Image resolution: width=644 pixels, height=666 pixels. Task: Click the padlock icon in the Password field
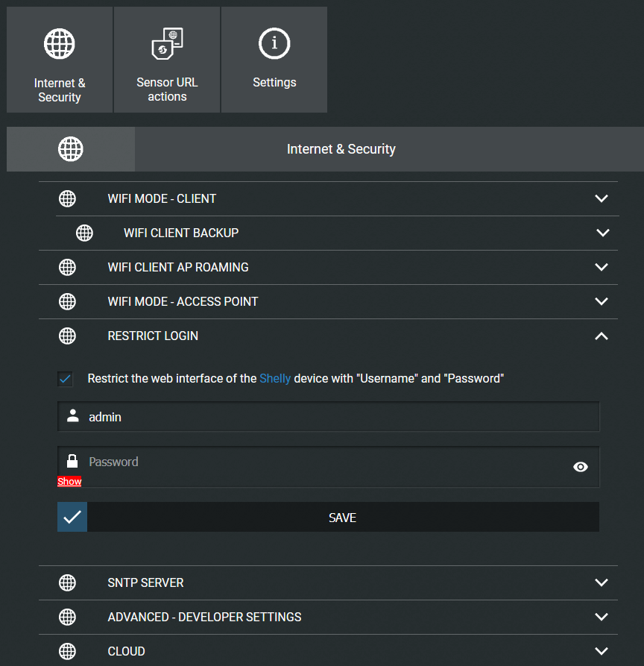coord(72,461)
